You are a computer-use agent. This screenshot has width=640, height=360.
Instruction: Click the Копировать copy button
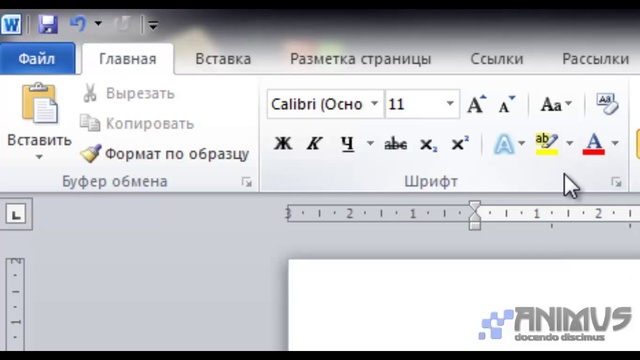(137, 123)
